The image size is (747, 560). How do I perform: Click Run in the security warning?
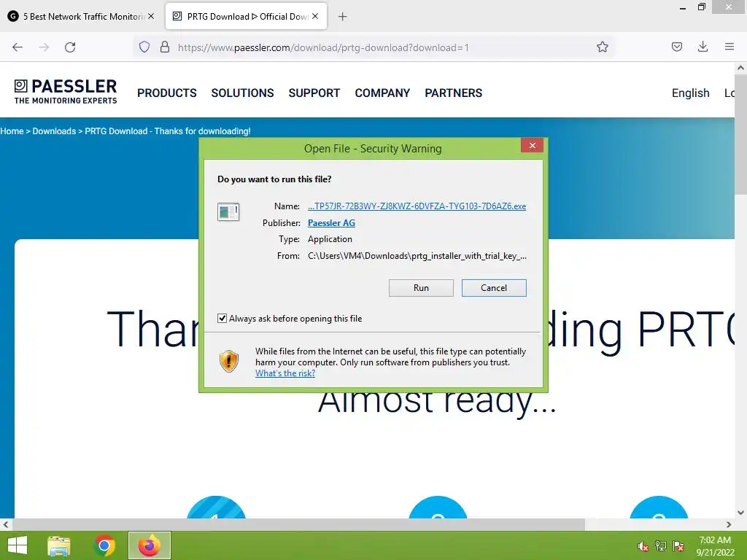(x=421, y=287)
